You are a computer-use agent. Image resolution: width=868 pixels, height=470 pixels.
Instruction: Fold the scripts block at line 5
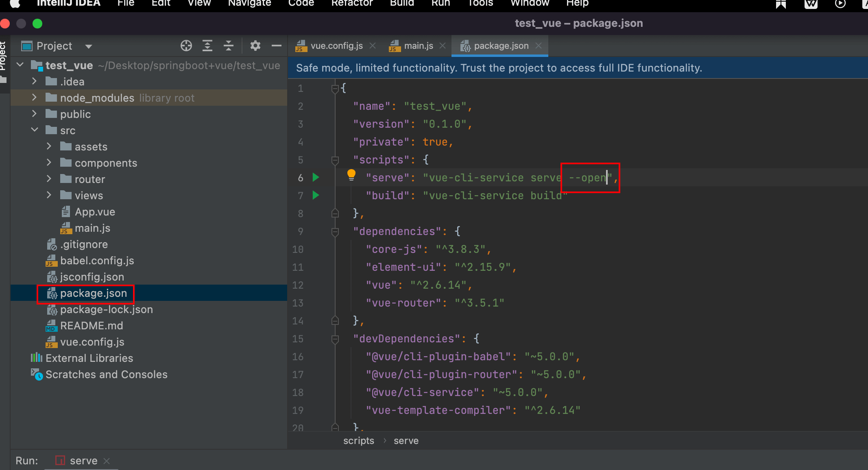[x=335, y=160]
